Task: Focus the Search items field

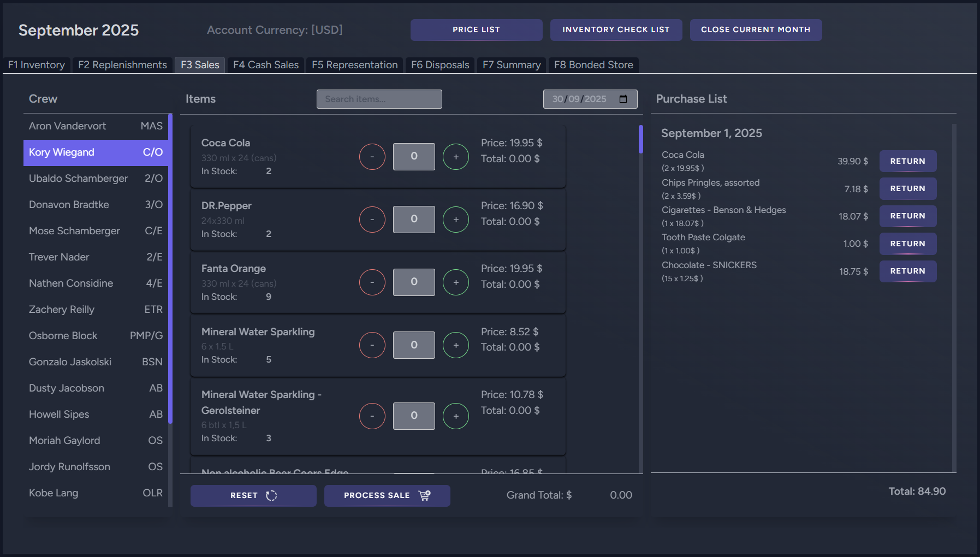Action: coord(379,99)
